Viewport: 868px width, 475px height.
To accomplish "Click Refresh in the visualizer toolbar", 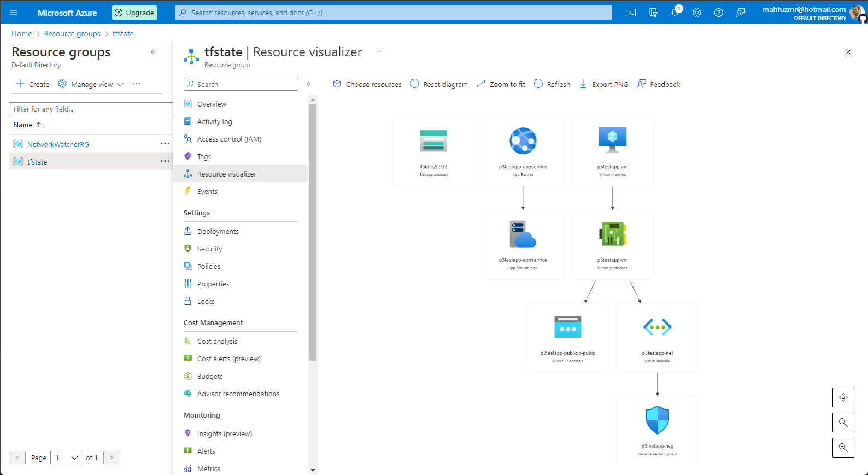I will point(552,84).
